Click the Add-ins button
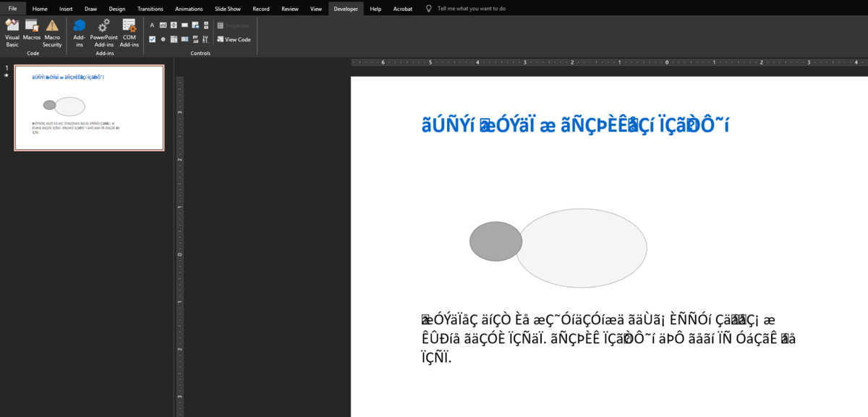 (x=79, y=33)
